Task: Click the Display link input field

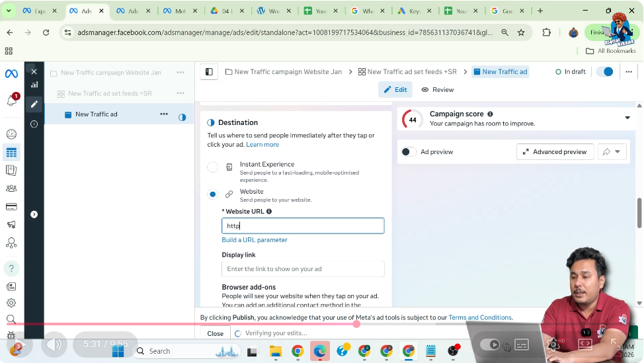Action: coord(303,268)
